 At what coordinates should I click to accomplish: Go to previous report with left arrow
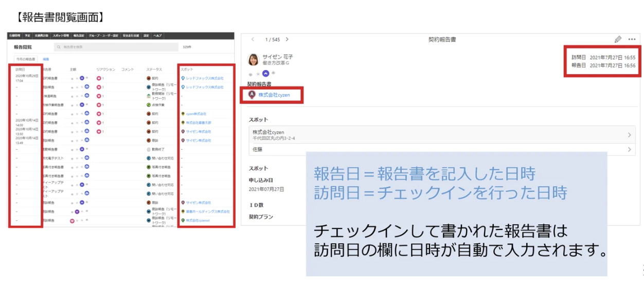tap(253, 39)
